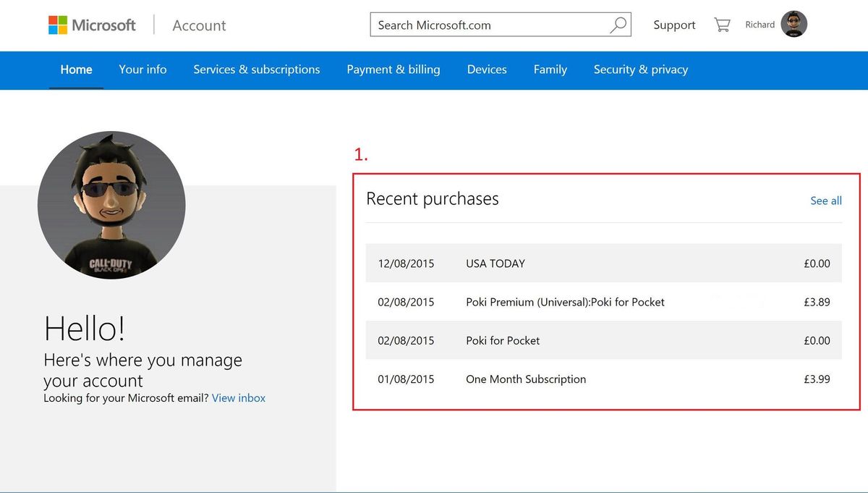
Task: Select the Home tab
Action: click(x=76, y=69)
